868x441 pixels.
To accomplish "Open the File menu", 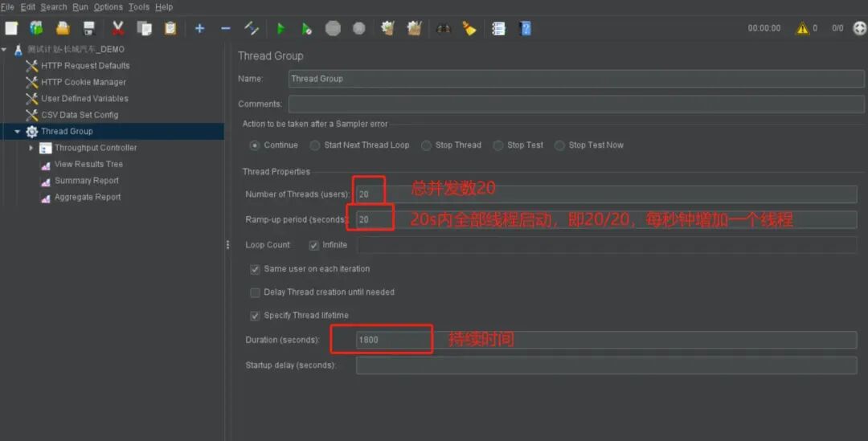I will [x=7, y=7].
